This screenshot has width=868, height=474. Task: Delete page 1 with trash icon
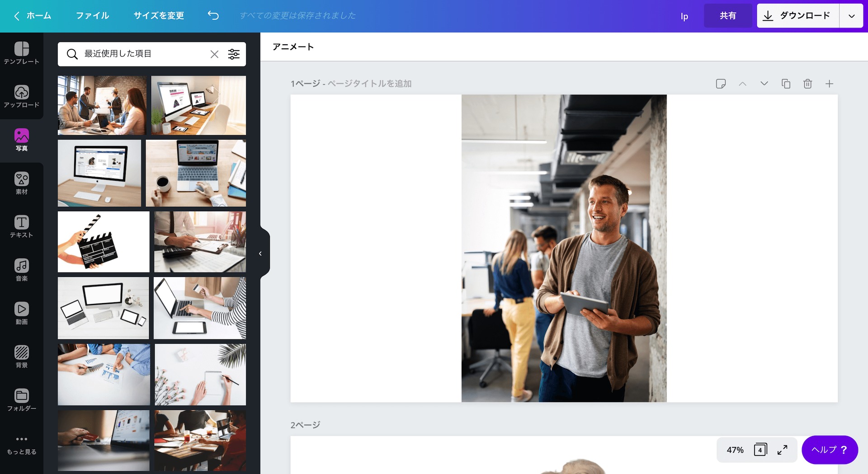(x=807, y=84)
